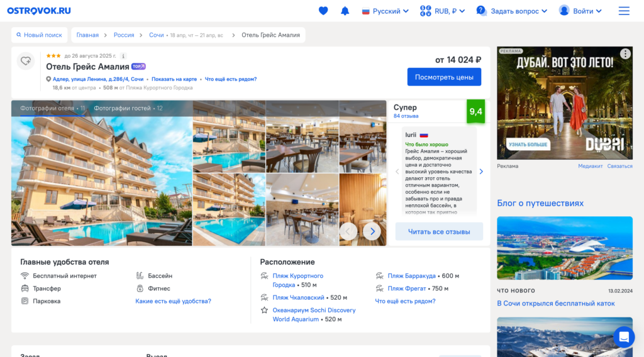Open the Dubai advertisement banner

point(565,103)
